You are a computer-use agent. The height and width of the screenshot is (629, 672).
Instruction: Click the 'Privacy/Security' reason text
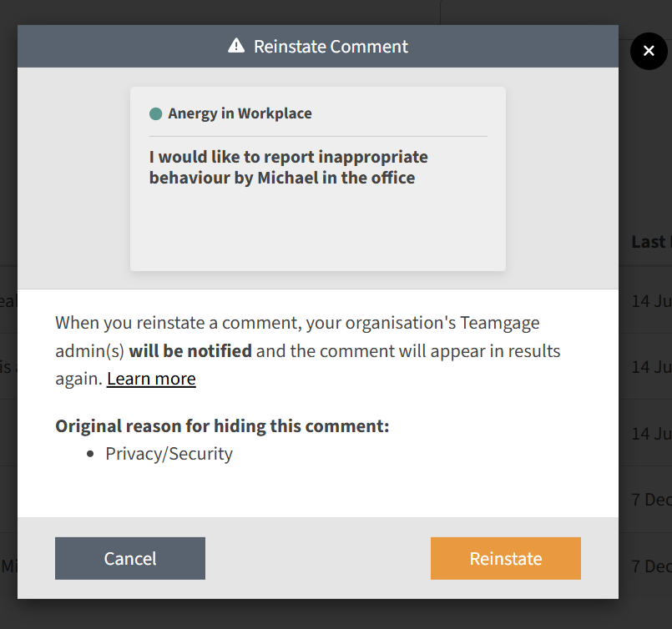(x=169, y=454)
